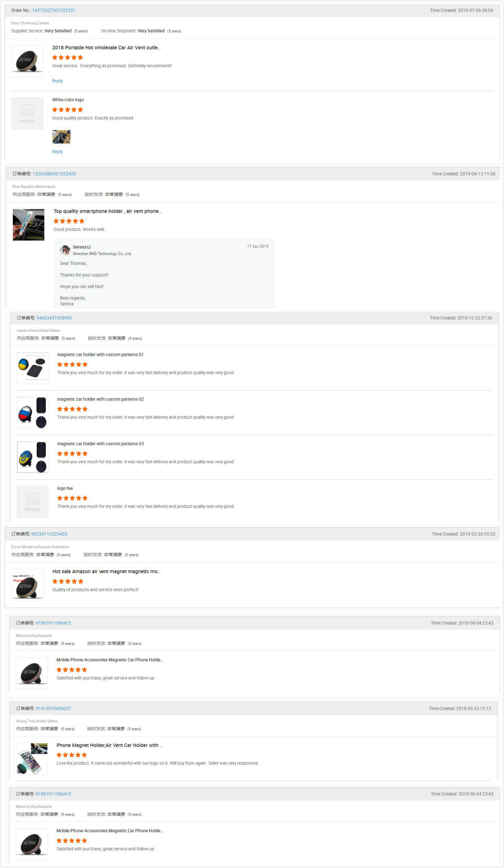Image resolution: width=504 pixels, height=868 pixels.
Task: Click the magnetic car holder pattern 02 product image
Action: point(32,412)
